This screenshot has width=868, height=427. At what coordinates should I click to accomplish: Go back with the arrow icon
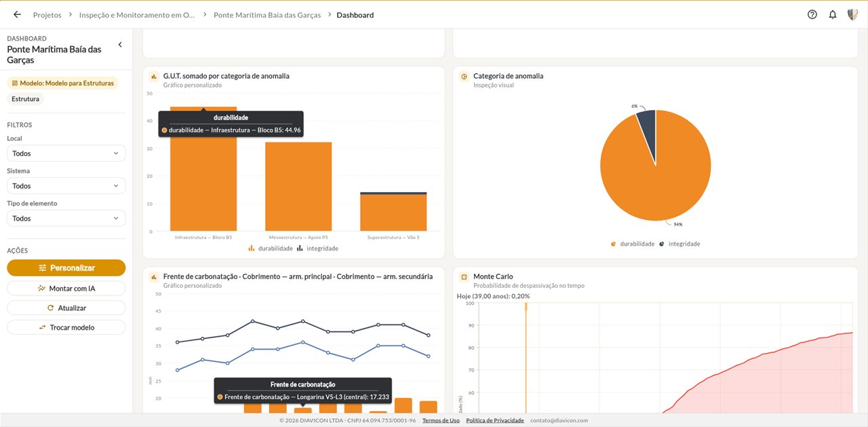pyautogui.click(x=17, y=14)
